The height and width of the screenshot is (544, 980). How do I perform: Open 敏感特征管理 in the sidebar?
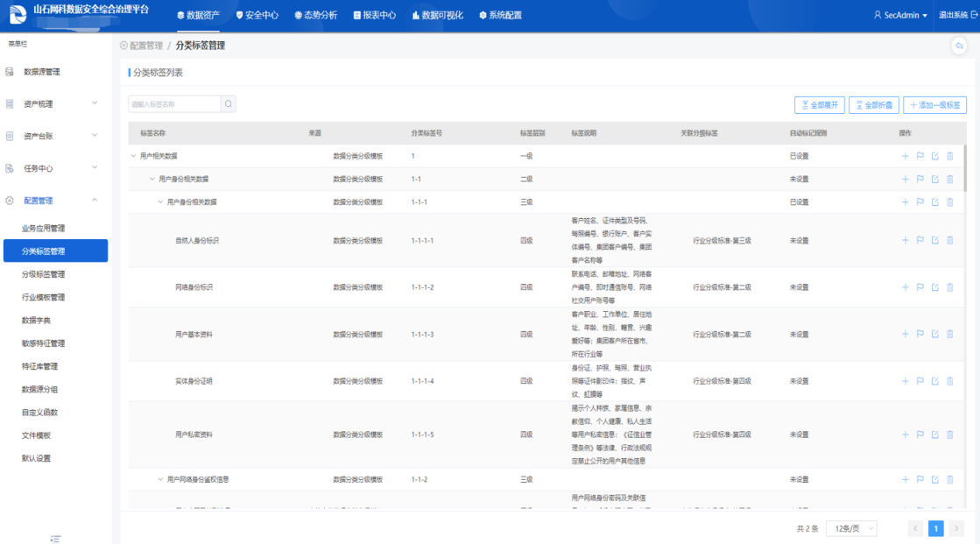pos(43,343)
